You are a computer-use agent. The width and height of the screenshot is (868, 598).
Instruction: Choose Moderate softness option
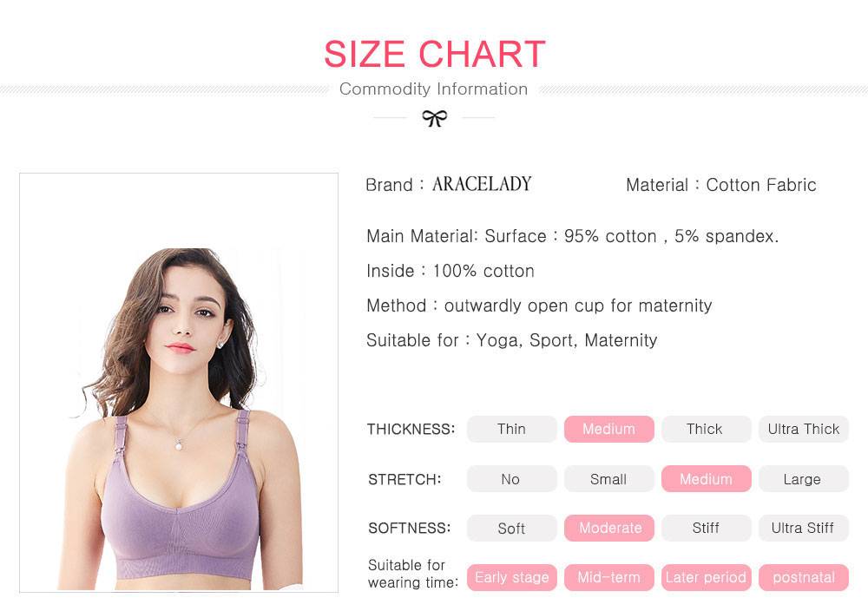pyautogui.click(x=610, y=528)
